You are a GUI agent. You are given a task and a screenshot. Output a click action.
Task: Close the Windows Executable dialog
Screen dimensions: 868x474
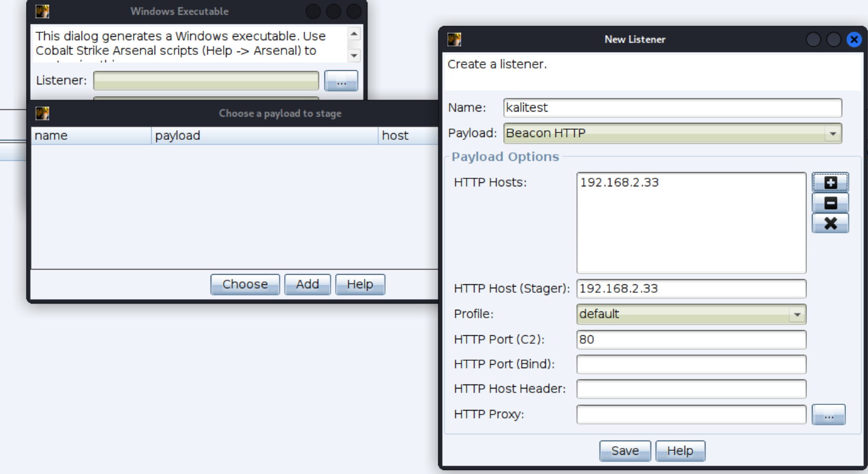[354, 11]
